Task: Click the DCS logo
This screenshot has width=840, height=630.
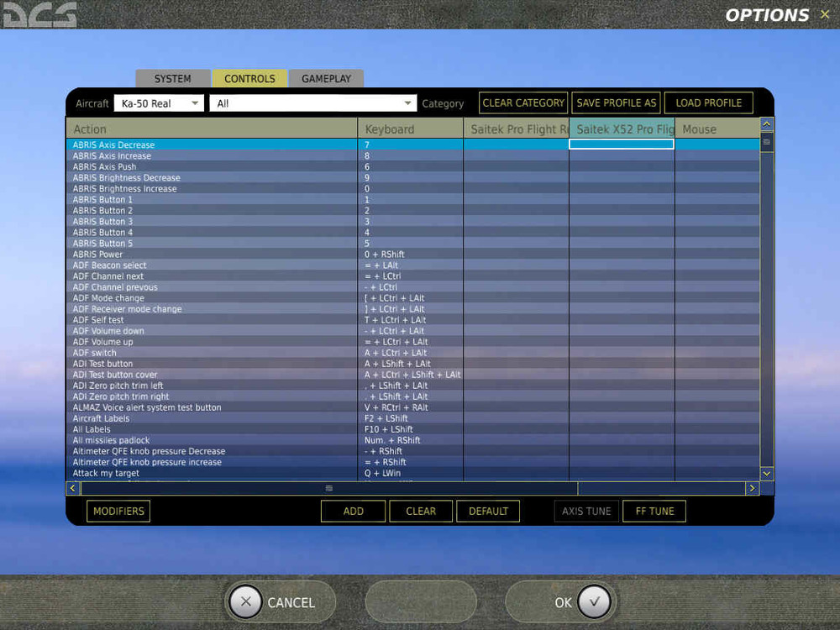Action: tap(40, 14)
